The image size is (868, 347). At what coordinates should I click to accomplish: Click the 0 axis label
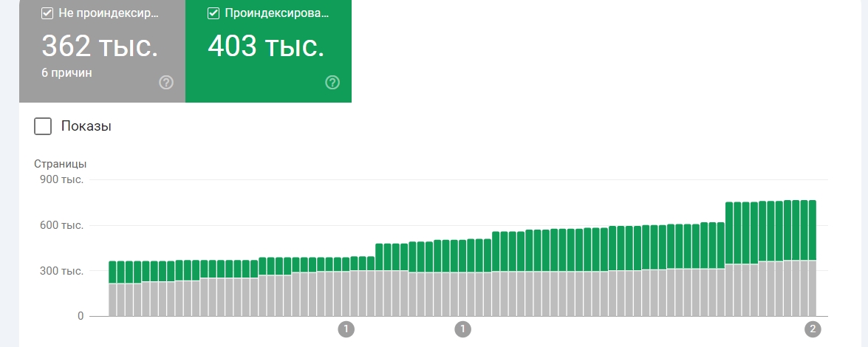tap(81, 316)
